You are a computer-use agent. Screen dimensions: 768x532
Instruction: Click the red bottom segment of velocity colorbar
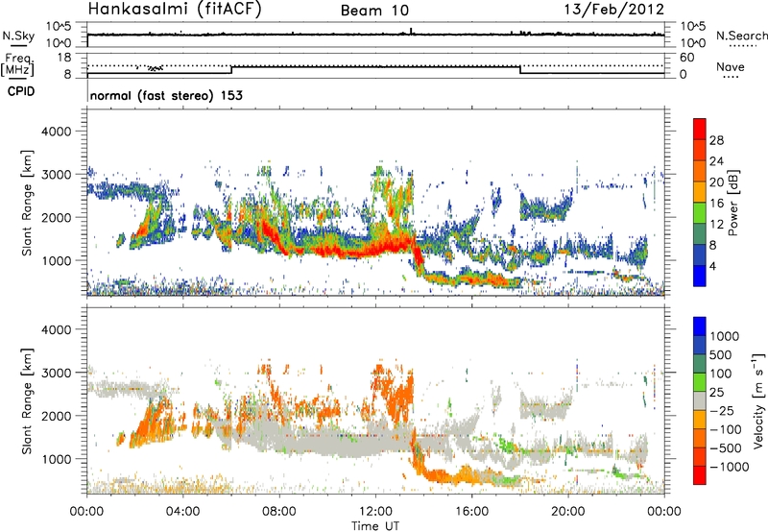(x=700, y=475)
